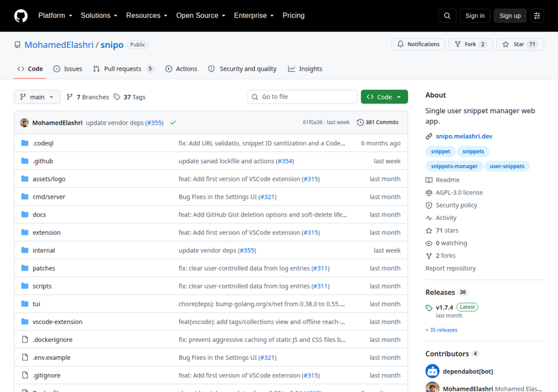Click the folder icon for tui
This screenshot has height=392, width=558.
25,304
